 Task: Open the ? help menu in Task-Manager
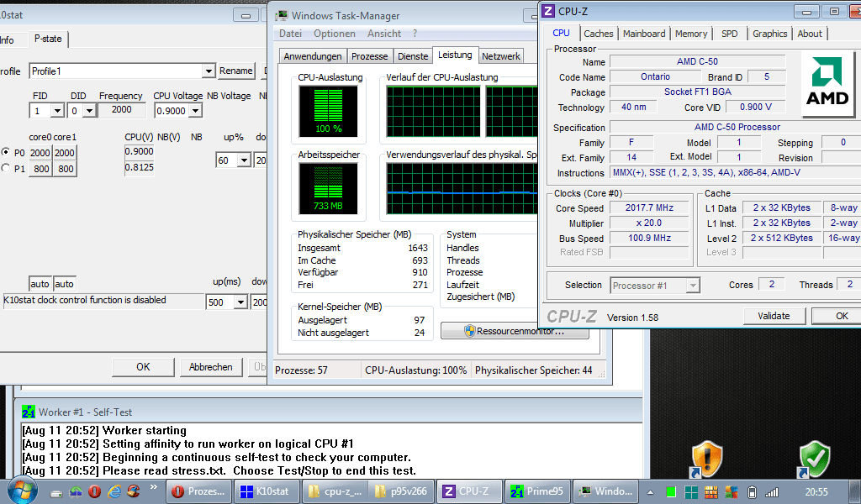click(x=415, y=34)
